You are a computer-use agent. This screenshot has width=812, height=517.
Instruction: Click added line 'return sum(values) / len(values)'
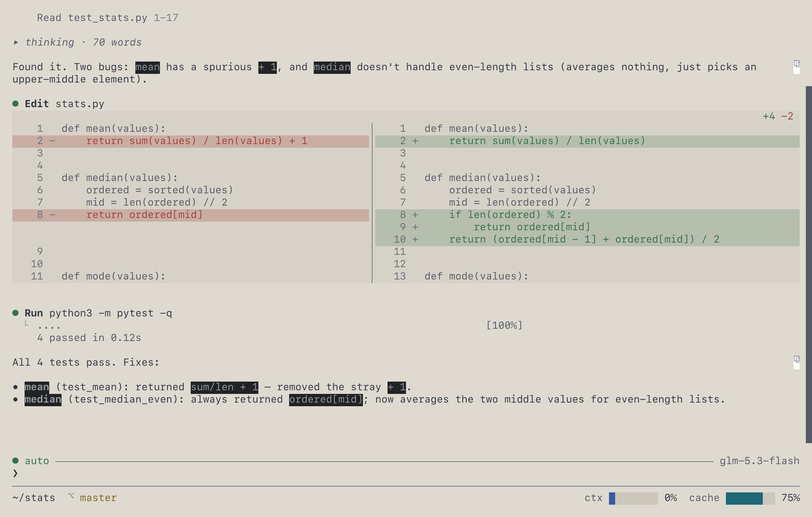587,141
